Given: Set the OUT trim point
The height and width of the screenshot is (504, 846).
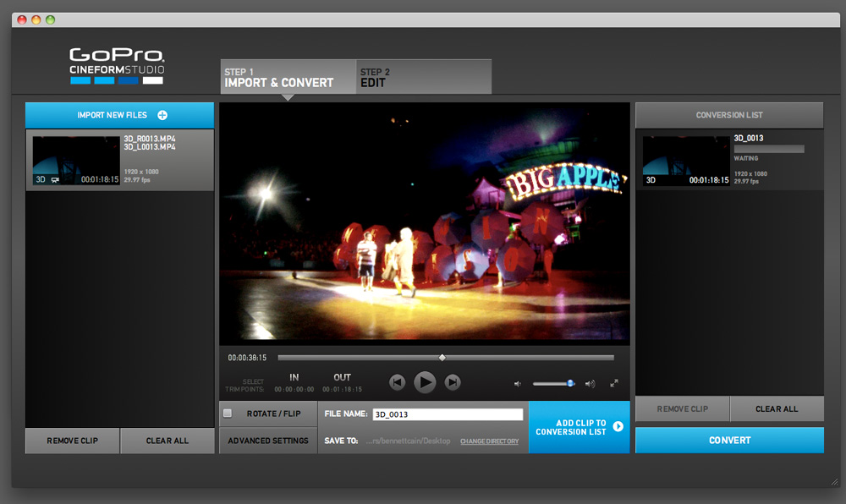Looking at the screenshot, I should [342, 382].
